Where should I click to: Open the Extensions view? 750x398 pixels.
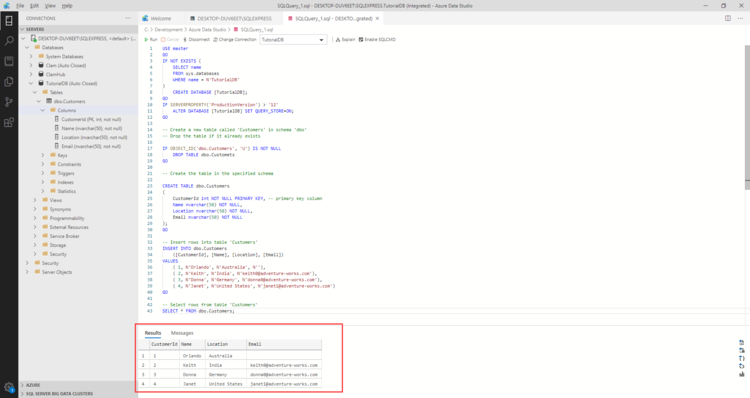(9, 122)
